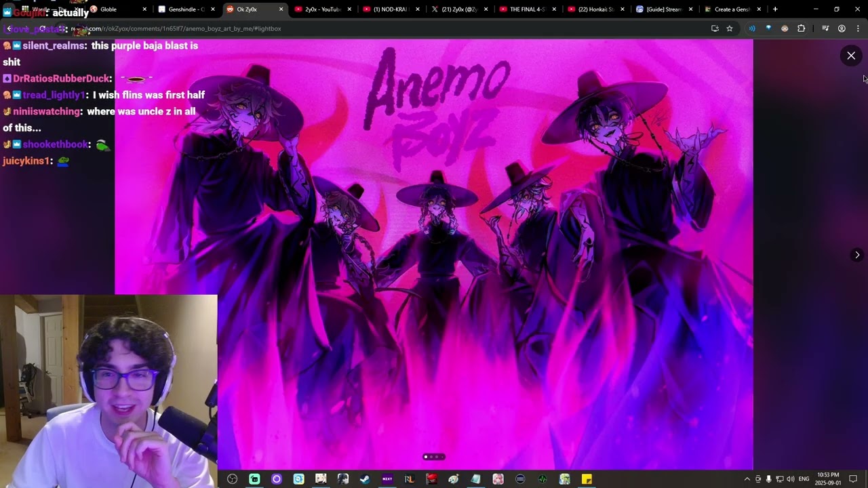
Task: Go to the next image in the gallery
Action: [x=857, y=255]
